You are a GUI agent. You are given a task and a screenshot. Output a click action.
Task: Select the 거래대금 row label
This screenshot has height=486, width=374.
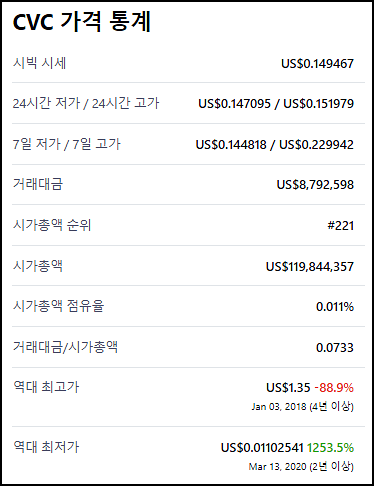38,184
